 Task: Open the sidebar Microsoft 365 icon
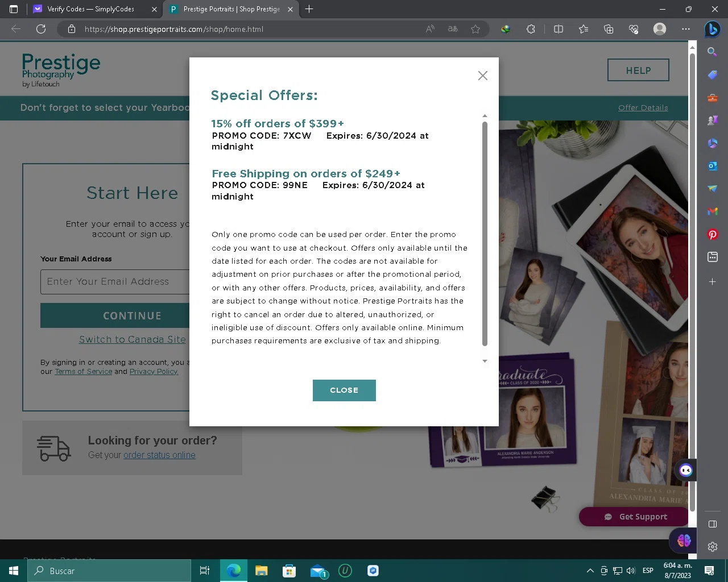712,143
